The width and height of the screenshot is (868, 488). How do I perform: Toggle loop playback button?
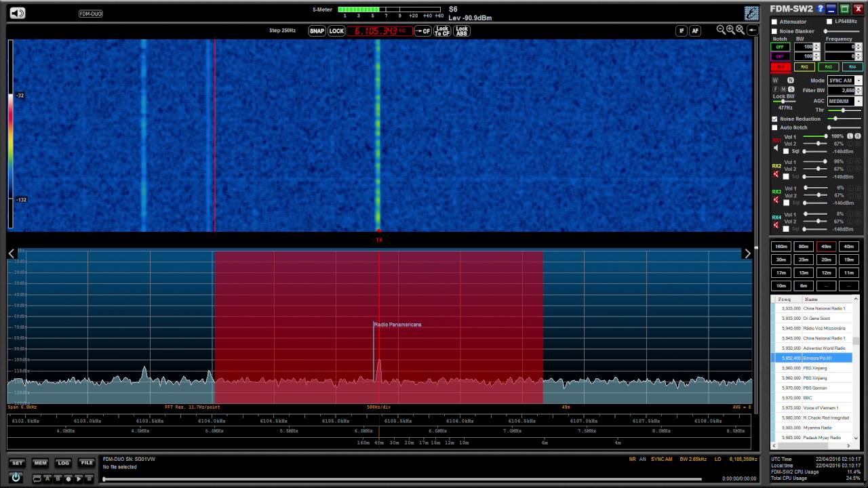point(37,479)
